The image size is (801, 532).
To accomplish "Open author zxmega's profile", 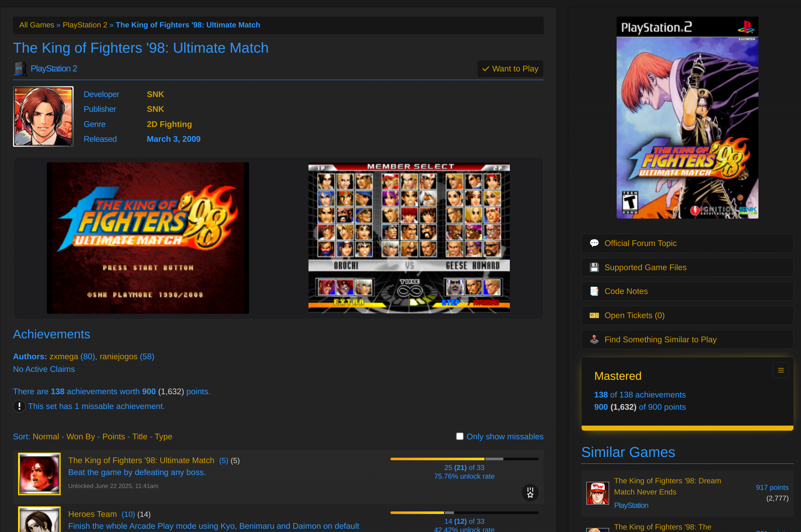I will pyautogui.click(x=64, y=356).
